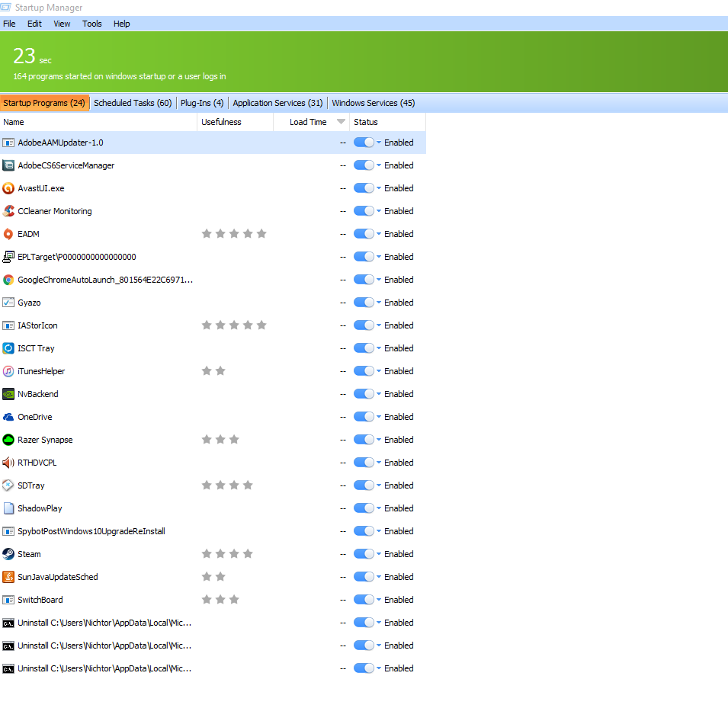
Task: Open the File menu
Action: point(9,24)
